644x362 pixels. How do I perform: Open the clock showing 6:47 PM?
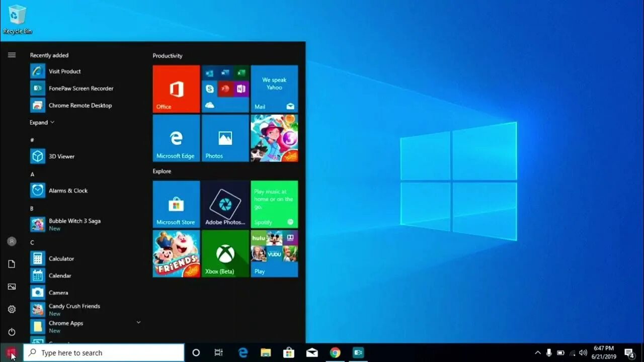604,352
